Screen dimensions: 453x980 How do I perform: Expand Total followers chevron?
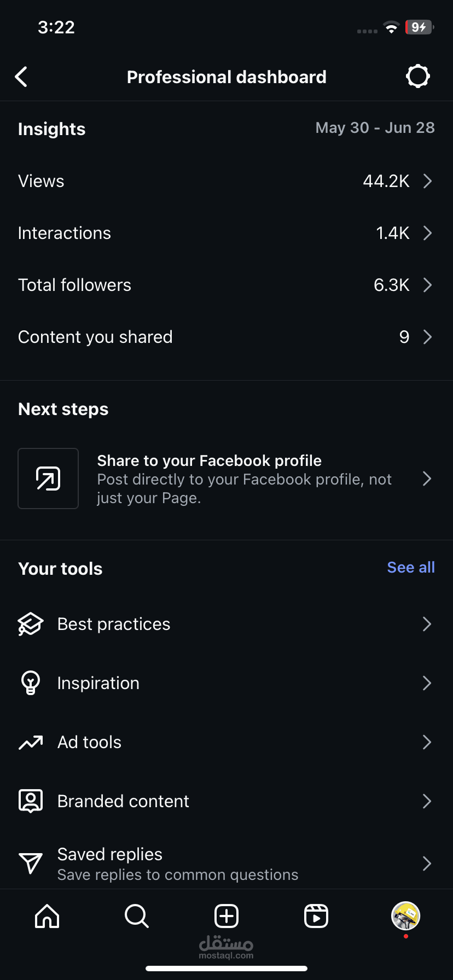[427, 285]
